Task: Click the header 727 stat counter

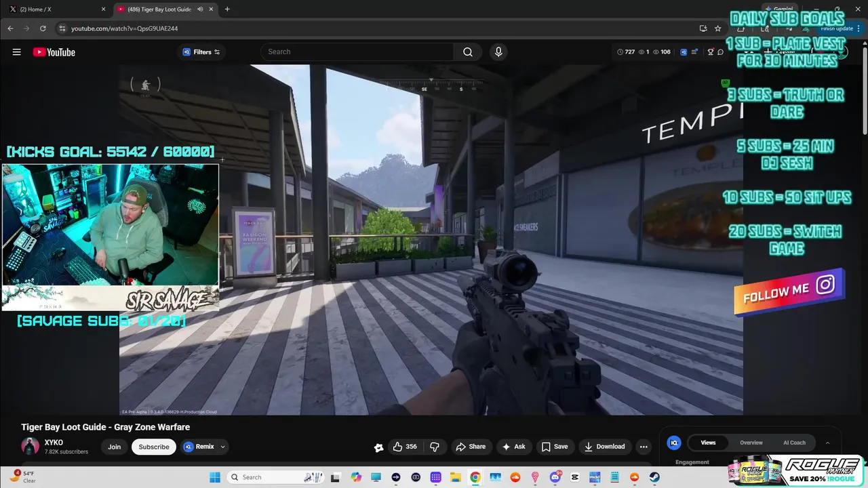Action: pos(625,52)
